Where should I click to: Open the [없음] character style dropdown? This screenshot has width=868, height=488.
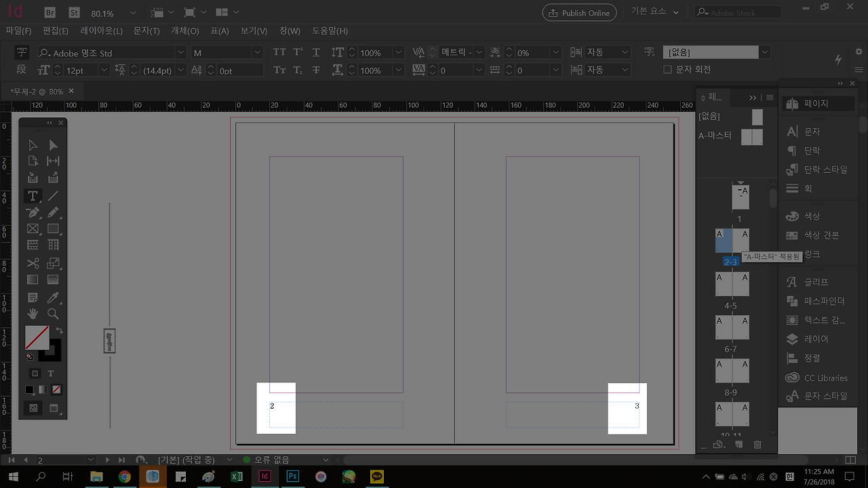click(x=766, y=52)
